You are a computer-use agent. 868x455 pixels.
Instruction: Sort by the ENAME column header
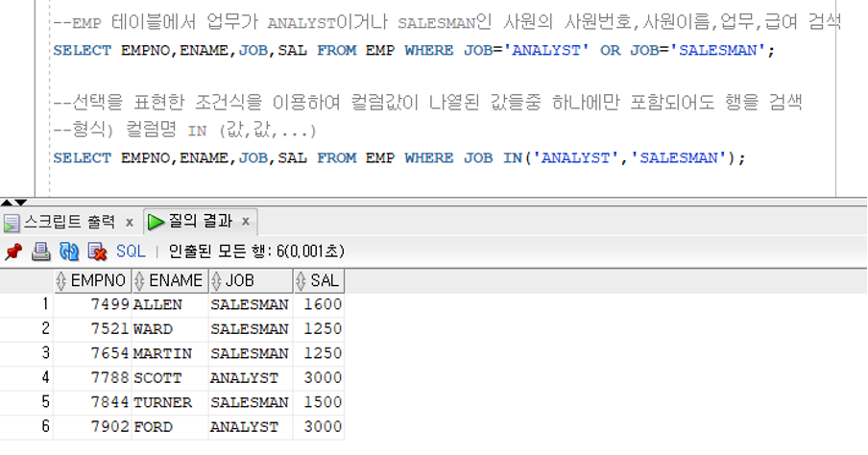[x=170, y=280]
